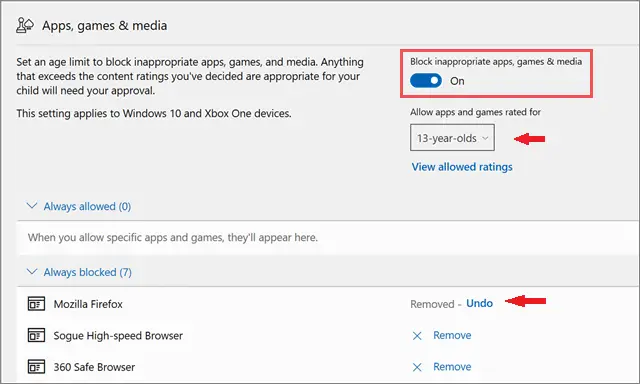Click the 'This setting applies to Windows 10' text
The image size is (640, 384).
point(154,113)
